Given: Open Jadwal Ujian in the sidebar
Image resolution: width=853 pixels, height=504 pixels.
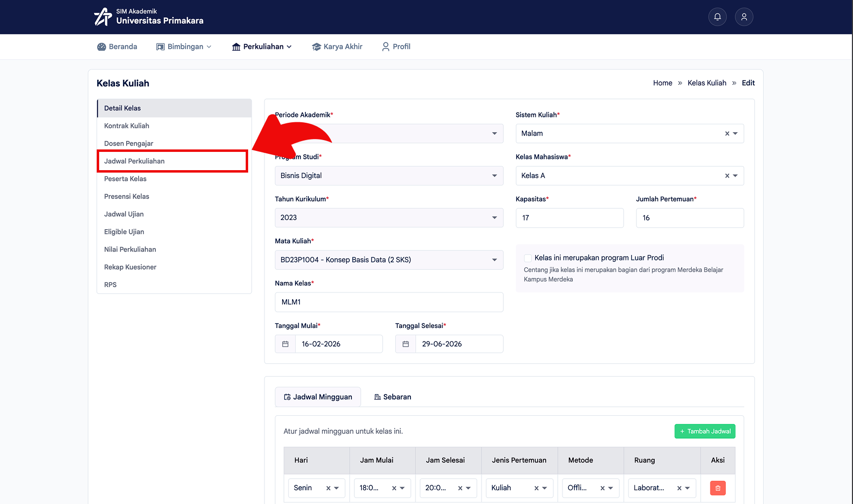Looking at the screenshot, I should pos(175,214).
